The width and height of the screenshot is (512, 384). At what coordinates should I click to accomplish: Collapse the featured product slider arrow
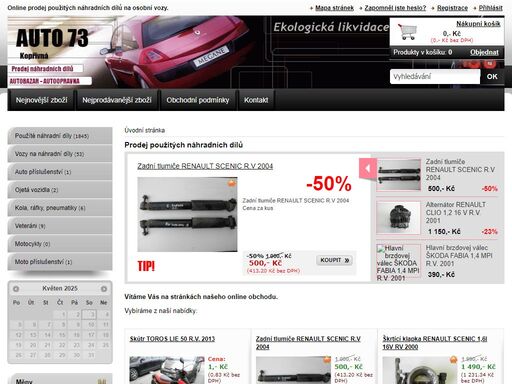(x=368, y=169)
